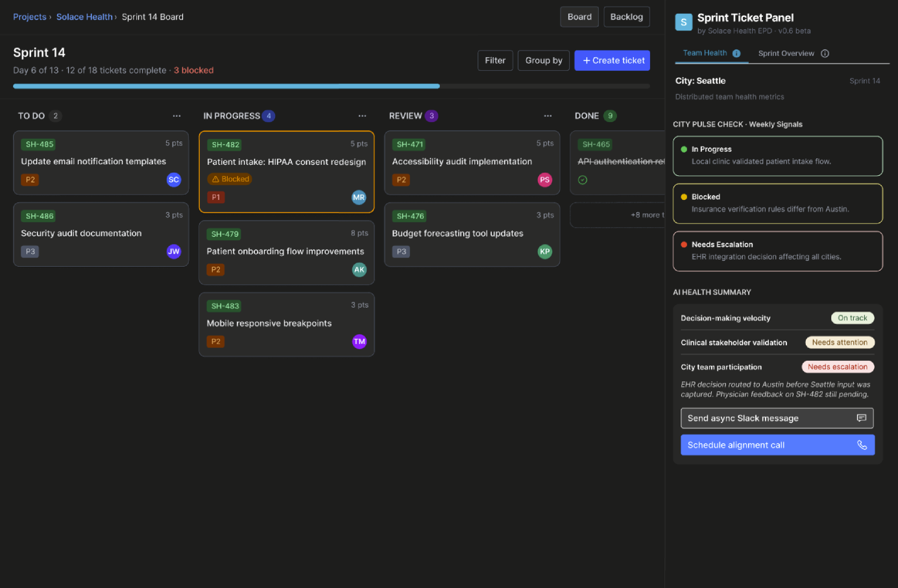Select the Backlog view tab
The width and height of the screenshot is (898, 588).
click(x=626, y=17)
